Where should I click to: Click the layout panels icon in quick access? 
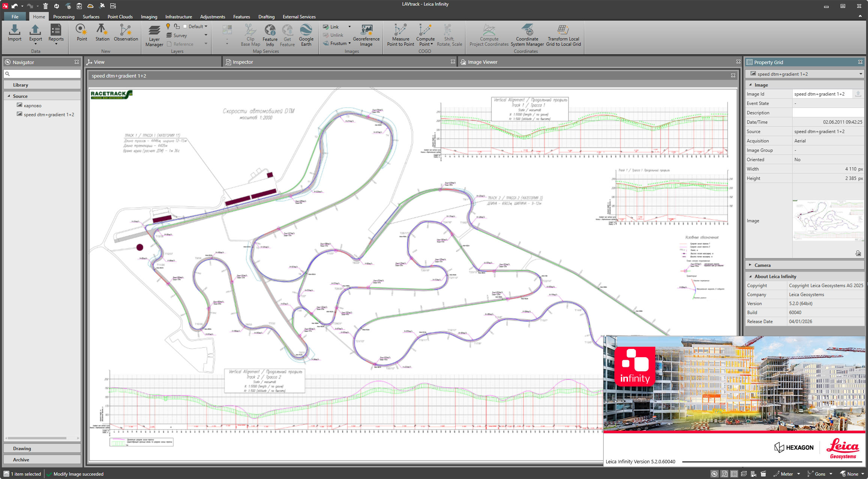113,6
